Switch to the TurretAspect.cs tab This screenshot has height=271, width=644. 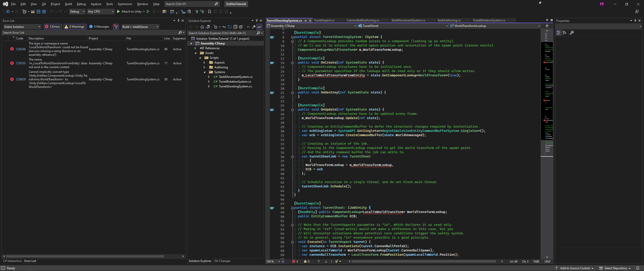pos(324,20)
